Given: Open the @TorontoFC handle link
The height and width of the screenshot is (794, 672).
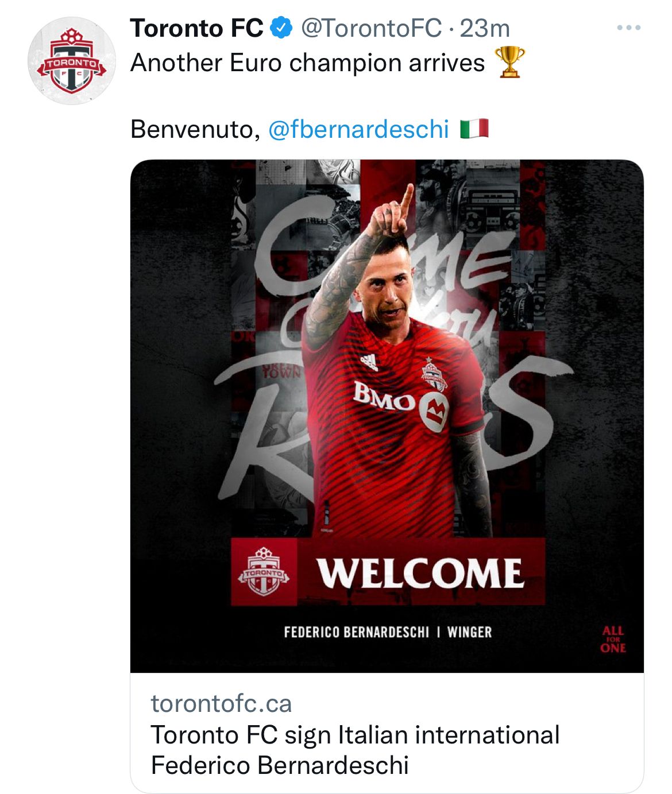Looking at the screenshot, I should [371, 28].
